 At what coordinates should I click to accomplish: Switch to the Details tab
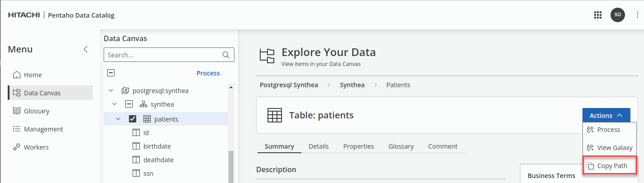[x=319, y=146]
